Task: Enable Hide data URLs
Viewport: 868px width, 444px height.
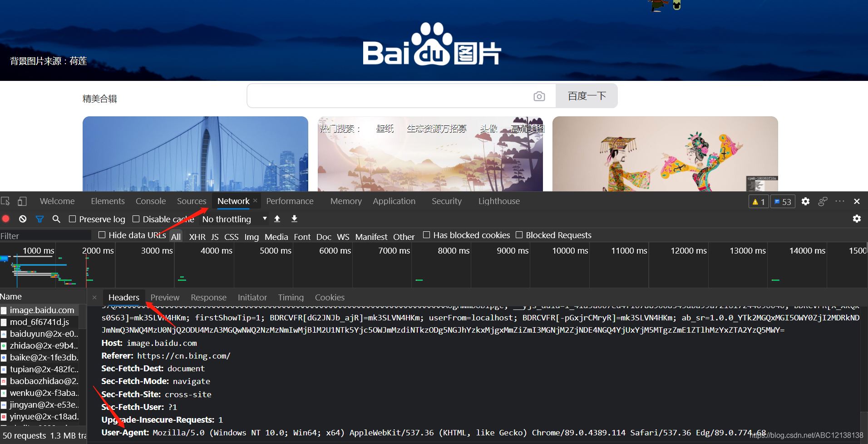Action: point(102,234)
